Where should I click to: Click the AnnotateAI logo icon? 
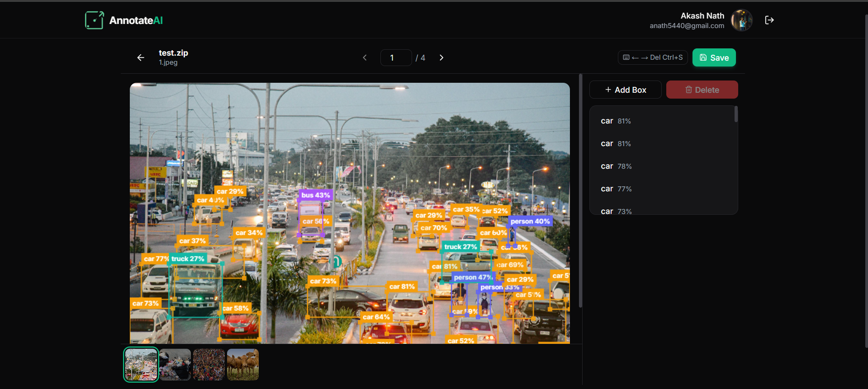point(94,20)
